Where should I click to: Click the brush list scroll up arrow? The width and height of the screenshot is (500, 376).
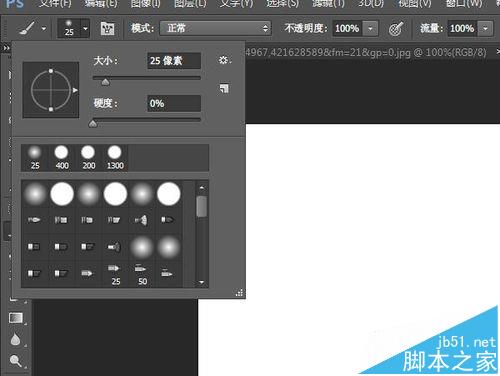click(x=201, y=188)
